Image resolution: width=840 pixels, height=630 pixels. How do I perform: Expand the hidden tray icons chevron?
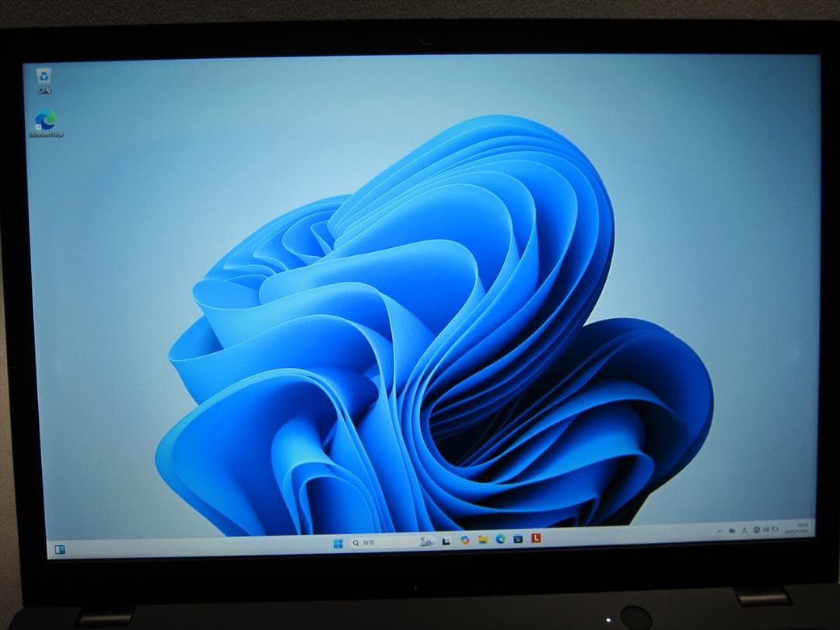pyautogui.click(x=719, y=530)
